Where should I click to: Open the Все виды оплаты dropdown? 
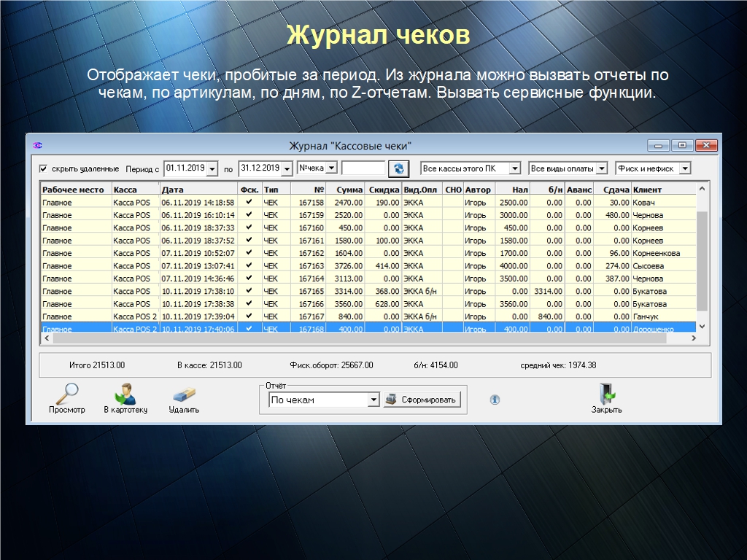pos(601,168)
